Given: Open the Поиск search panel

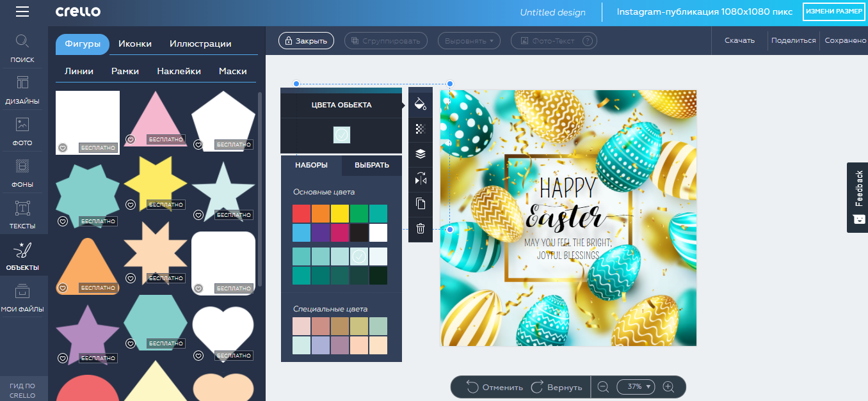Looking at the screenshot, I should pyautogui.click(x=23, y=48).
